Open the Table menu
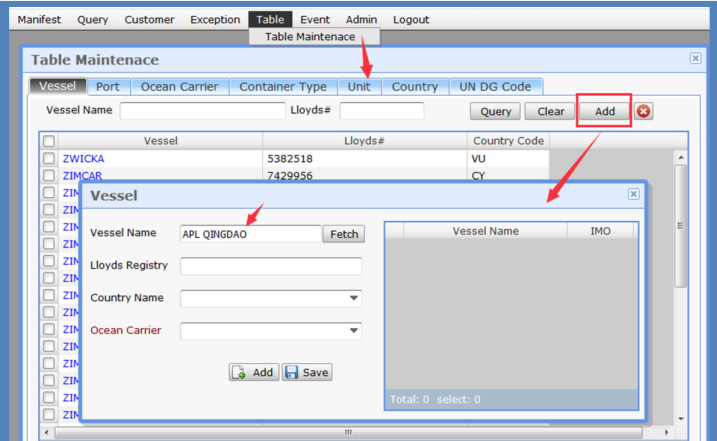 point(269,19)
